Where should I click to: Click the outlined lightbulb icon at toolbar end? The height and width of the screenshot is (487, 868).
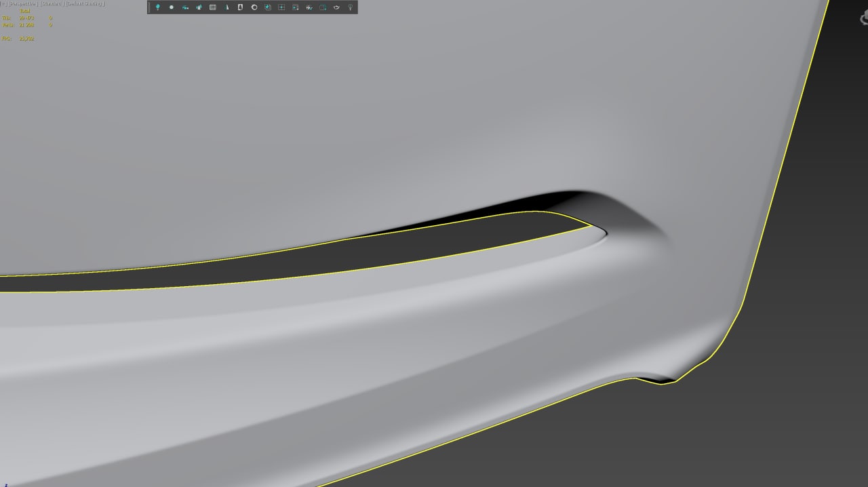tap(351, 7)
